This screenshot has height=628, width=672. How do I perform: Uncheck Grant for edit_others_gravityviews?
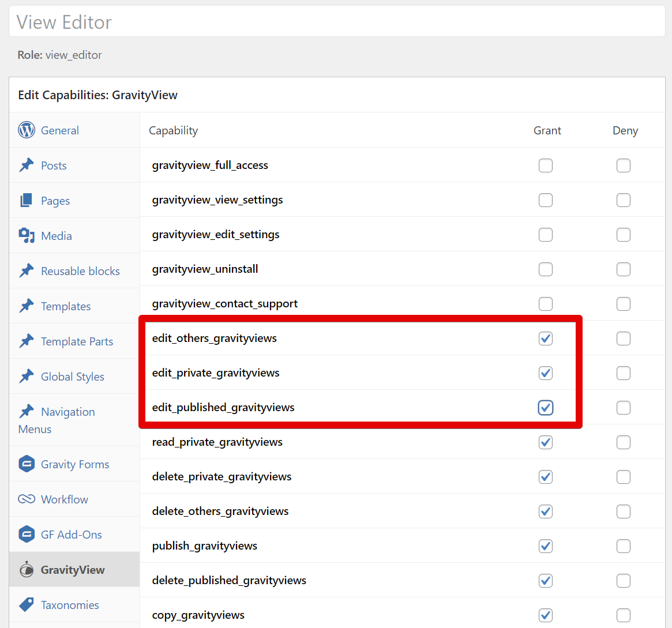[545, 339]
